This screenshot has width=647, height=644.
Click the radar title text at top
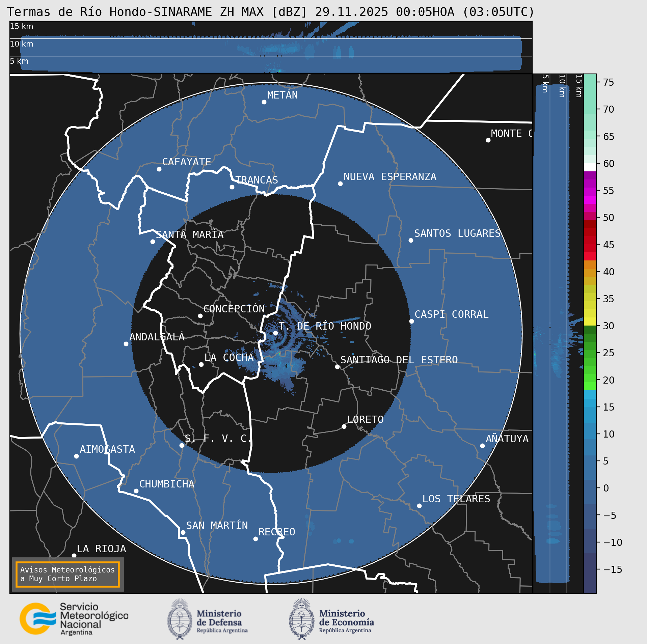click(x=271, y=12)
